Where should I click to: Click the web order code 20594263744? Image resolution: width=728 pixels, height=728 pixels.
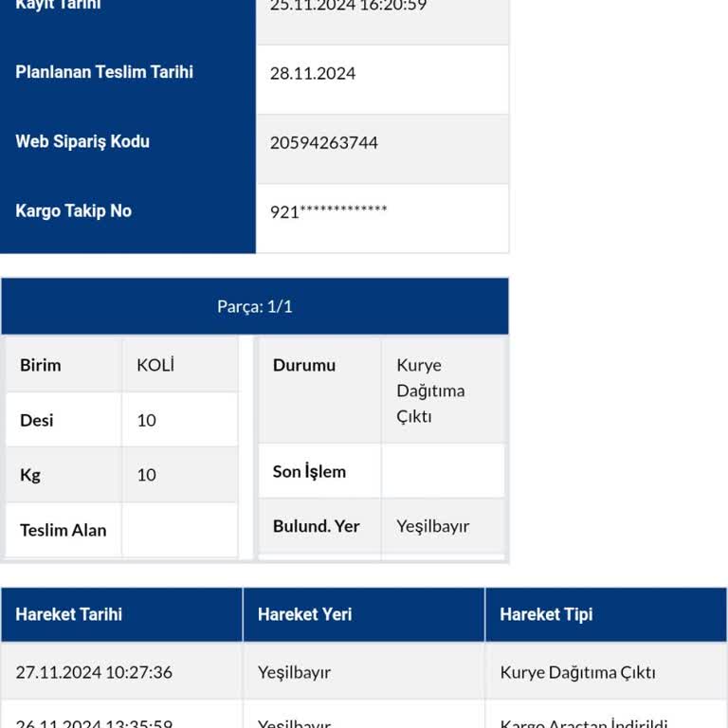[x=324, y=142]
